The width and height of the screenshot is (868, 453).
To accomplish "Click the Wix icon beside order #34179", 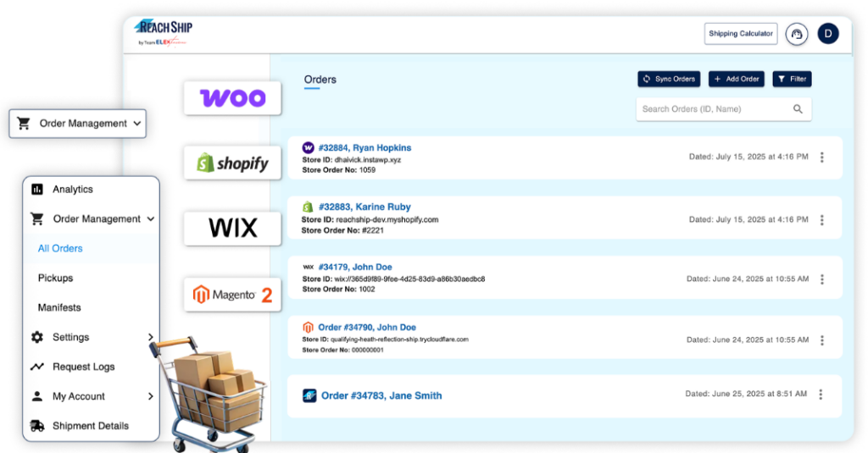I will [x=309, y=268].
